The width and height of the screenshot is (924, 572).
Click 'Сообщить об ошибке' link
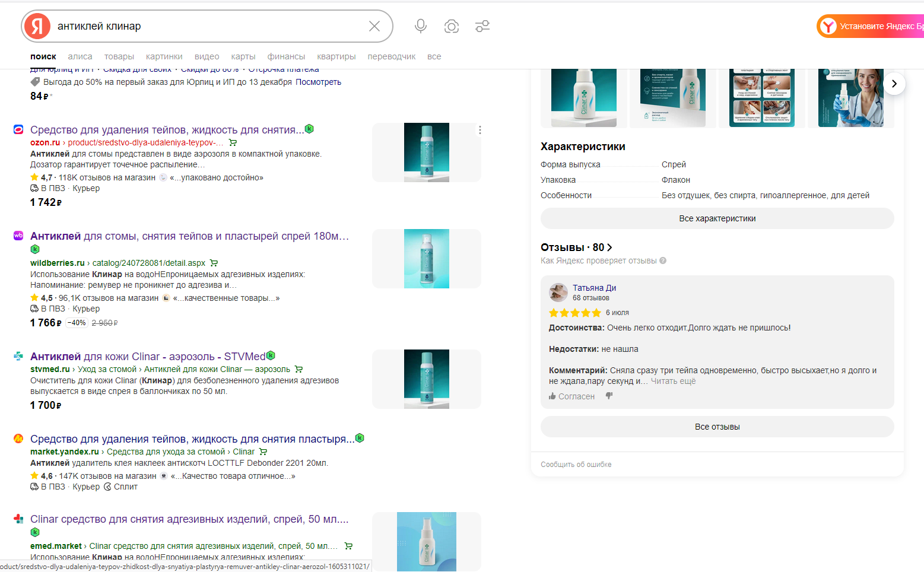(x=576, y=465)
